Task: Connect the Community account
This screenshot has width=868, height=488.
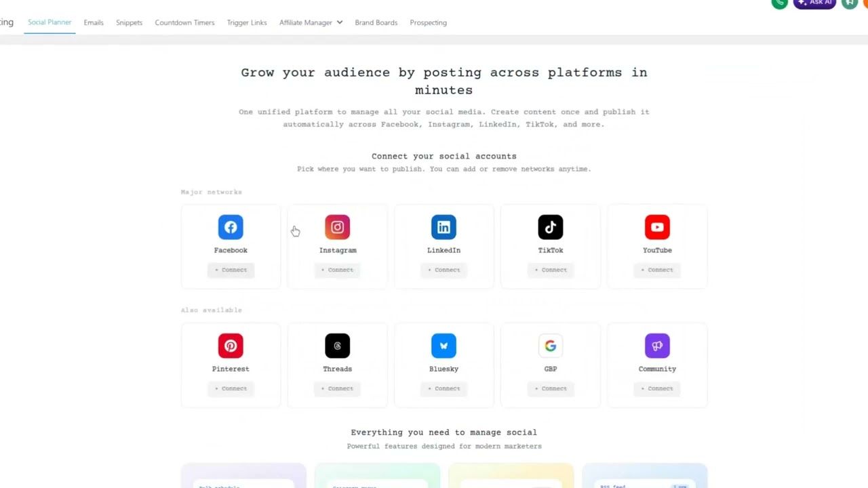Action: pos(657,388)
